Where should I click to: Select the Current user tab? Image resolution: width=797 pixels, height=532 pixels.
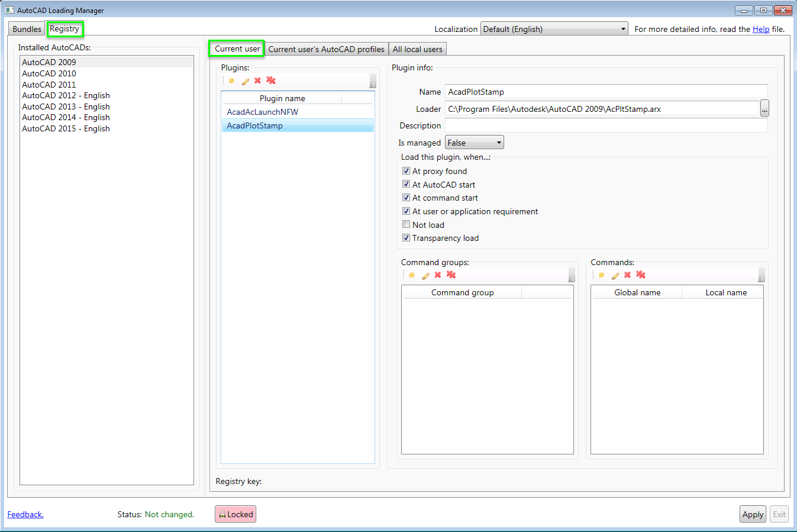point(237,49)
